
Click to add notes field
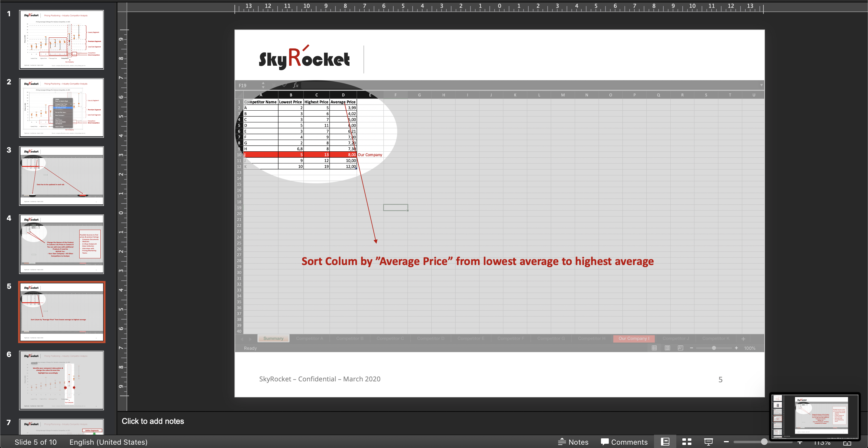coord(153,421)
